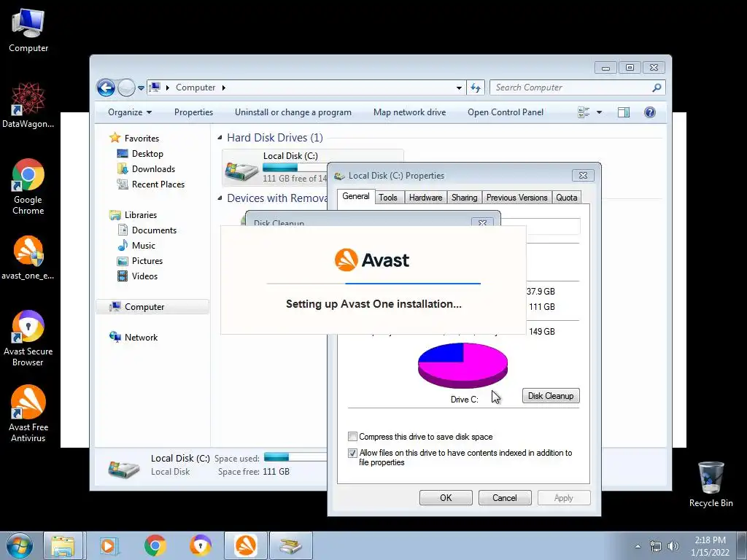The image size is (747, 560).
Task: Click the Local Disk (C:) drive icon
Action: [241, 171]
